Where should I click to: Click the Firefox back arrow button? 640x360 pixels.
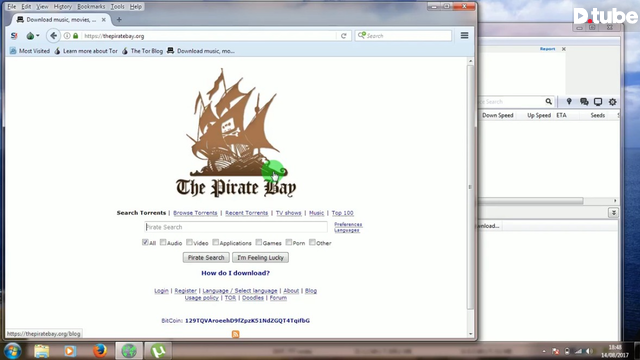click(53, 36)
